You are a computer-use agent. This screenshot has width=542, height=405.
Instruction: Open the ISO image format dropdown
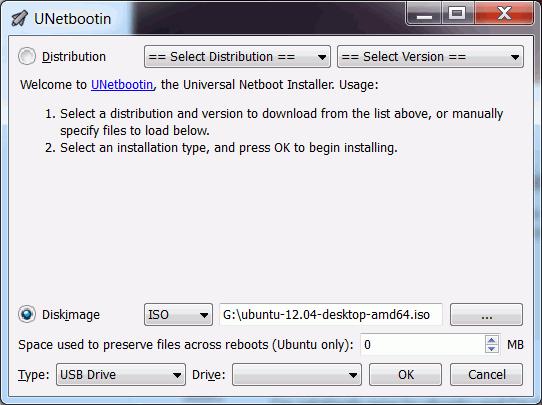178,314
